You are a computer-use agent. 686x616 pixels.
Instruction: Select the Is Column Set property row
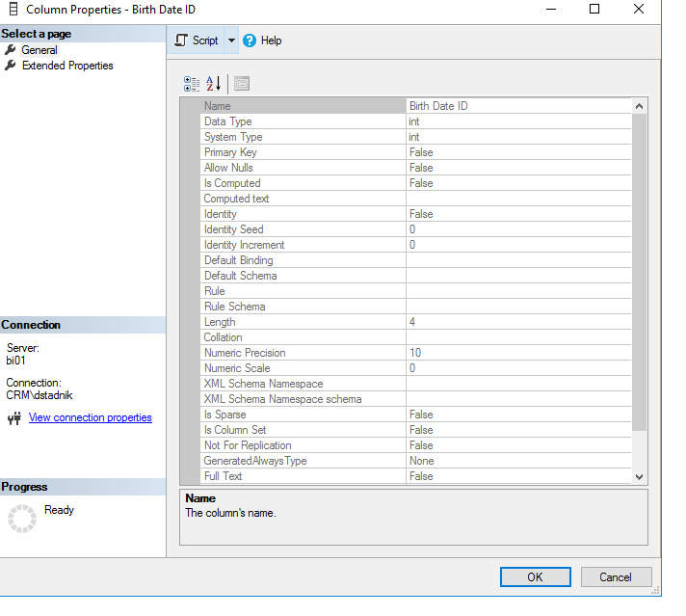click(x=415, y=430)
